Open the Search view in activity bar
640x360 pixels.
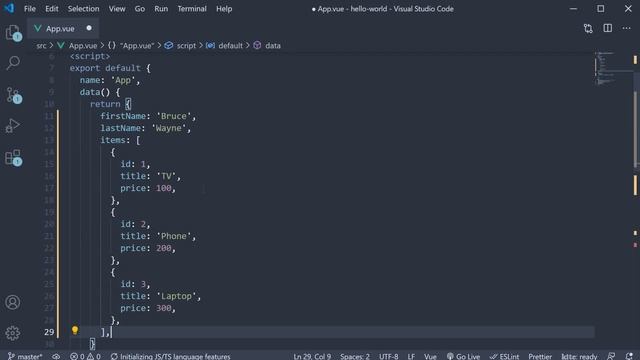coord(13,63)
